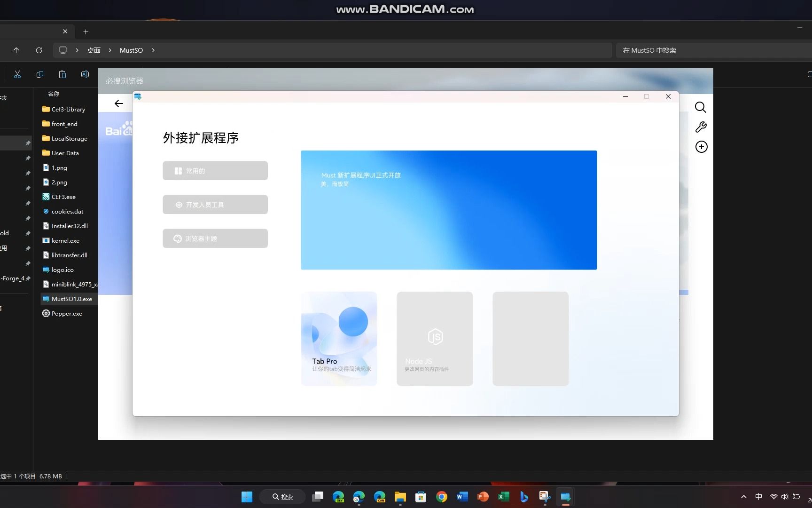Select the 2.png file
The image size is (812, 508).
click(55, 182)
